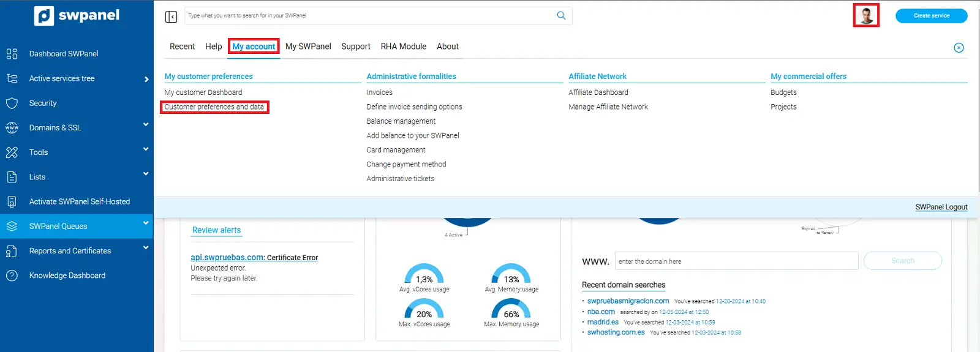Click the Activate SWPanel Self-Hosted icon
The height and width of the screenshot is (352, 980).
point(12,201)
